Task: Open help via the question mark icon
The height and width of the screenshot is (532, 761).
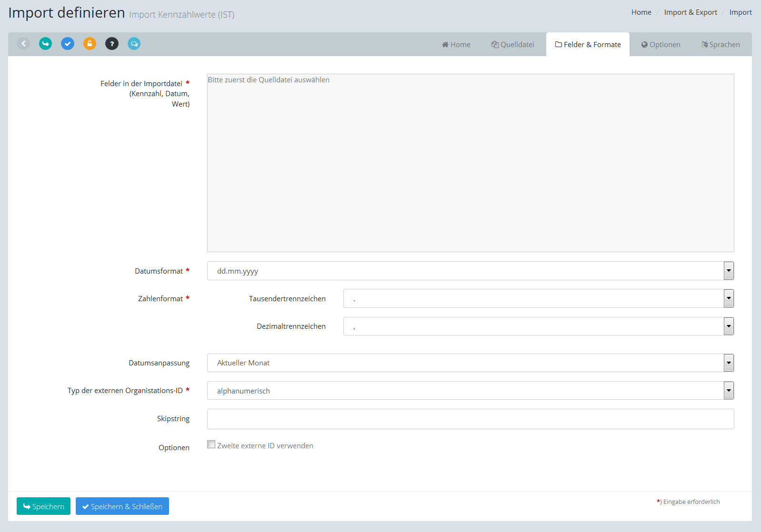Action: tap(112, 44)
